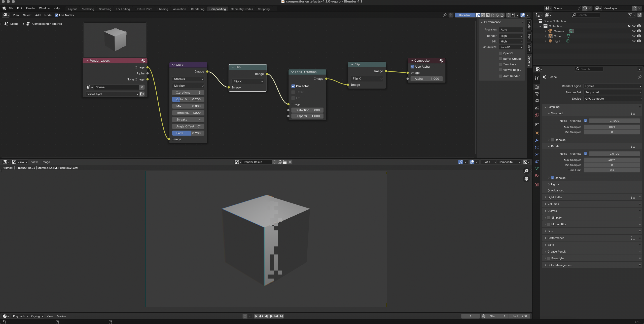The width and height of the screenshot is (644, 324).
Task: Enable Two Pass performance option
Action: point(500,64)
